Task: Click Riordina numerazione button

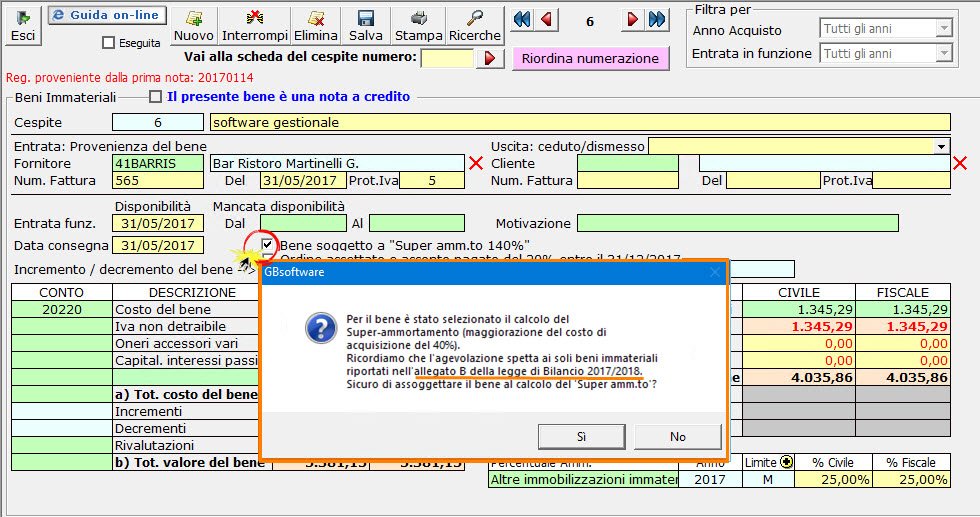Action: (x=590, y=58)
